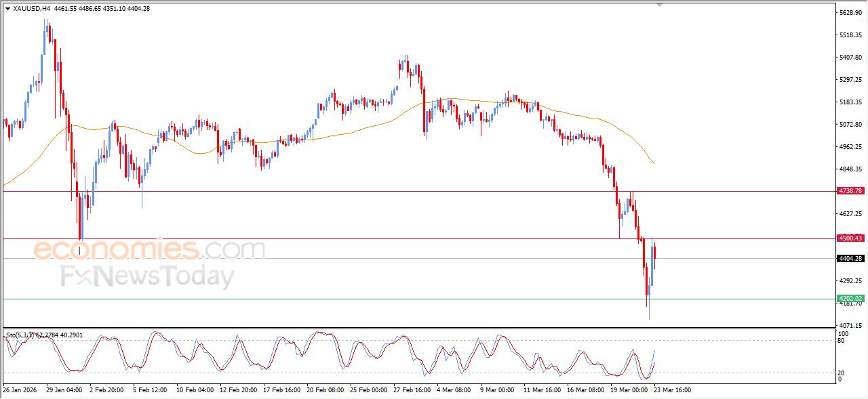Click time axis label 10 Feb 04:00
Viewport: 868px width, 399px height.
[195, 390]
